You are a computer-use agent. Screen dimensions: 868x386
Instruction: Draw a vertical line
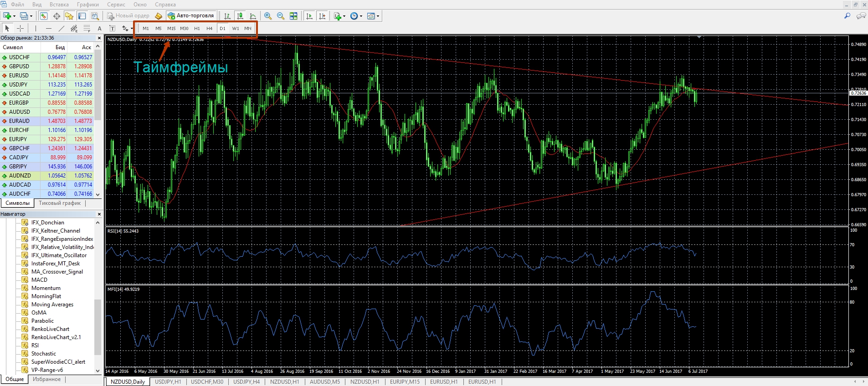pos(36,28)
